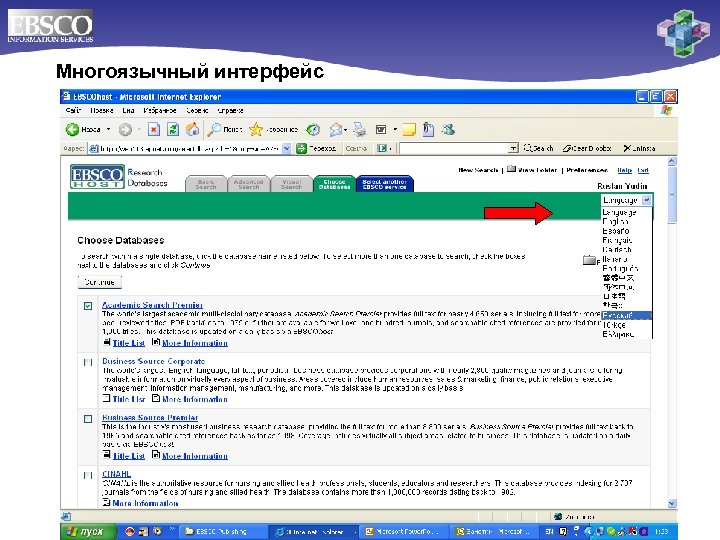Open the CINAHL database link
The image size is (720, 540).
tap(116, 474)
